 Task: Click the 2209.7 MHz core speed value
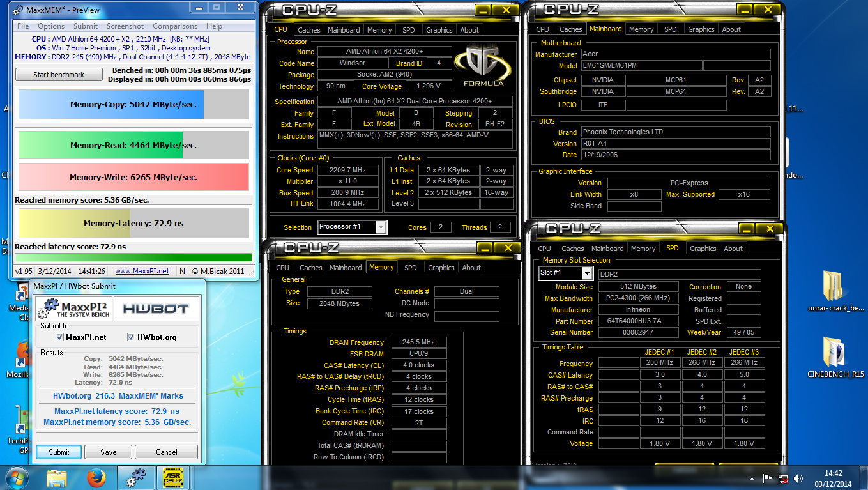[348, 170]
